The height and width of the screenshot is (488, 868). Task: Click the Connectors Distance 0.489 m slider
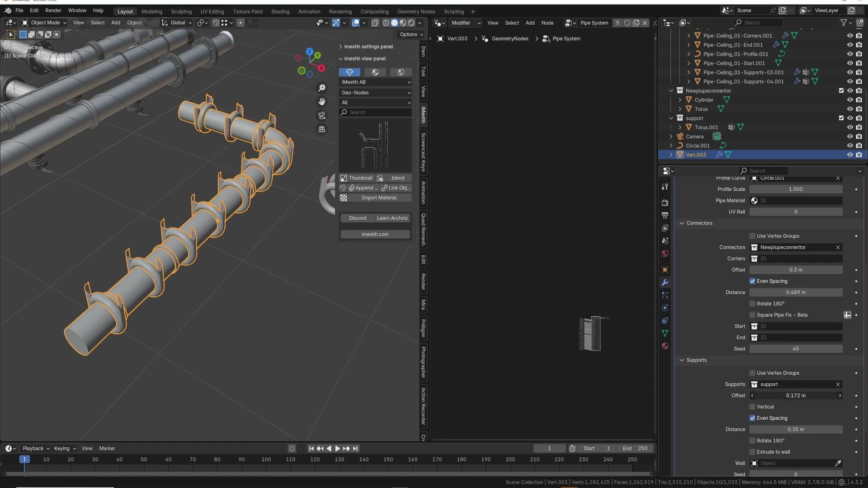[796, 292]
